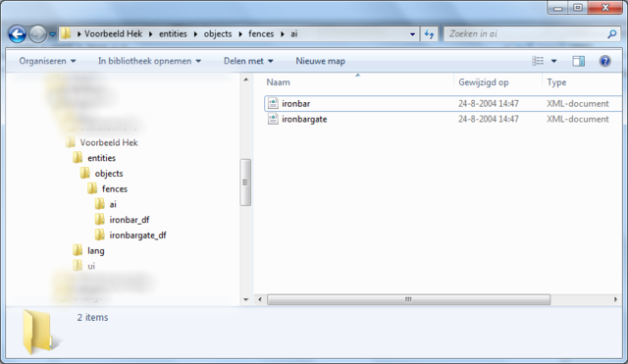
Task: Select 'ai' breadcrumb in address bar
Action: point(294,34)
